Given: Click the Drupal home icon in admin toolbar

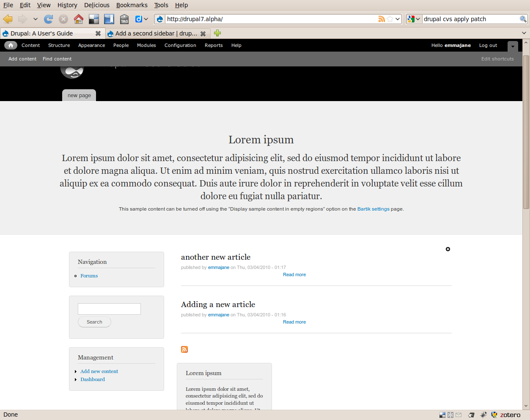Looking at the screenshot, I should (x=11, y=45).
